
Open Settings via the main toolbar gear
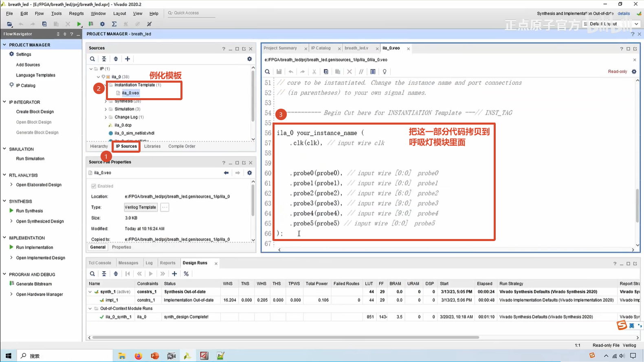(102, 24)
